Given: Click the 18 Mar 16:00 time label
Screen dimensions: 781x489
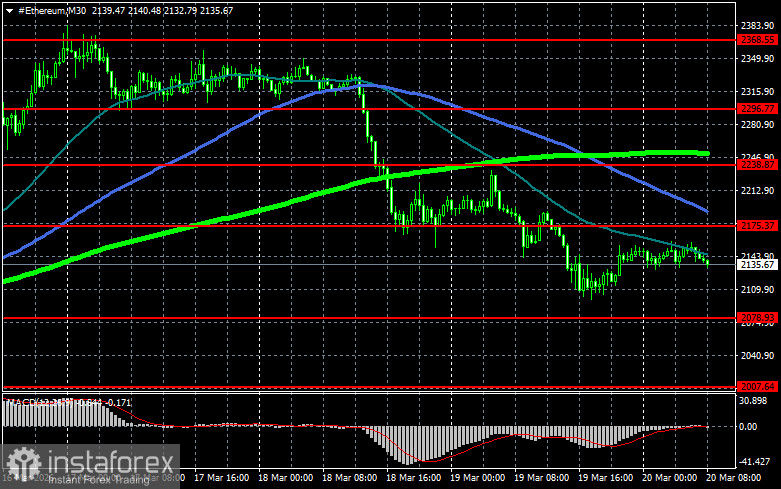Looking at the screenshot, I should point(413,478).
